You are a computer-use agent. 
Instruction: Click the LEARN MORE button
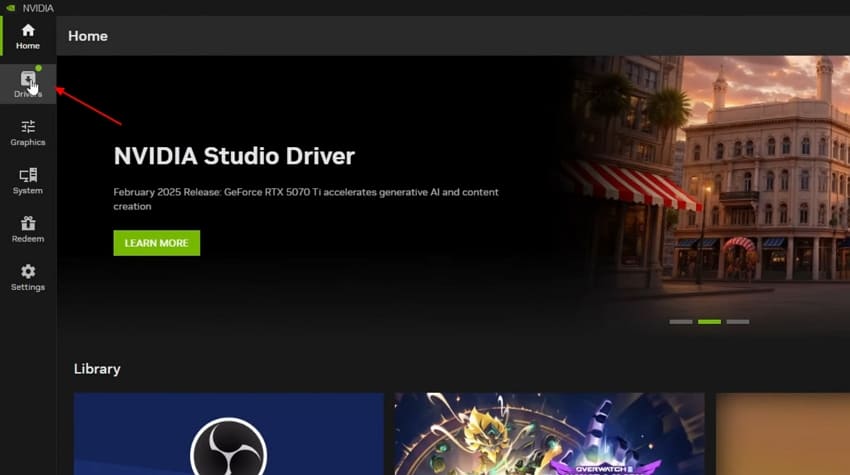pyautogui.click(x=157, y=243)
